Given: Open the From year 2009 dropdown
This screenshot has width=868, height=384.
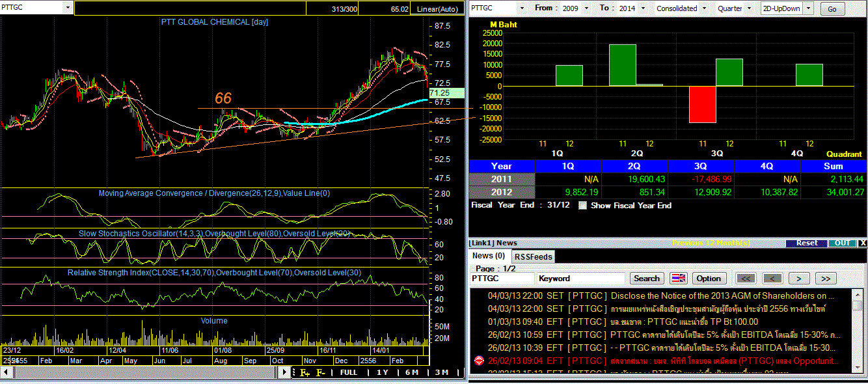Looking at the screenshot, I should (586, 8).
